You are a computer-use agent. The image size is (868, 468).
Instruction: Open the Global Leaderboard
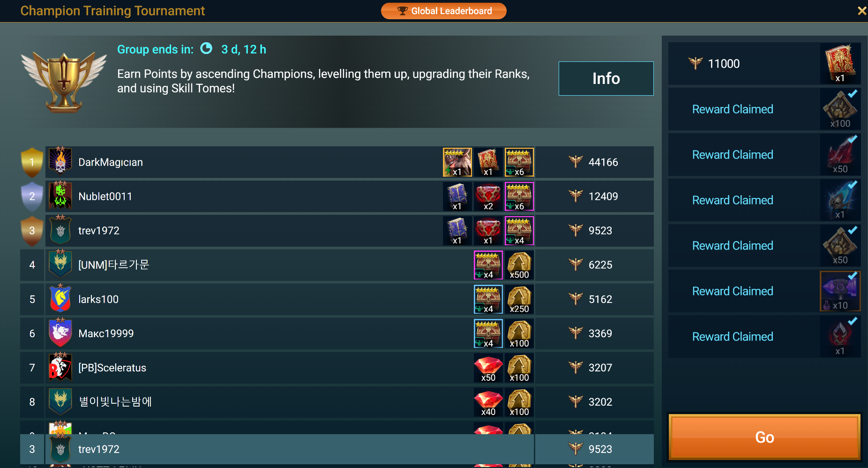coord(443,11)
